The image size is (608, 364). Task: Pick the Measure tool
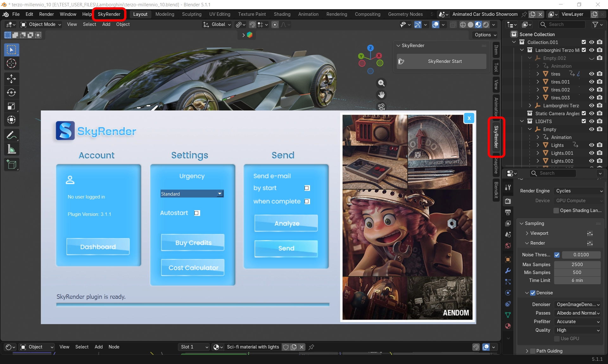pyautogui.click(x=11, y=149)
